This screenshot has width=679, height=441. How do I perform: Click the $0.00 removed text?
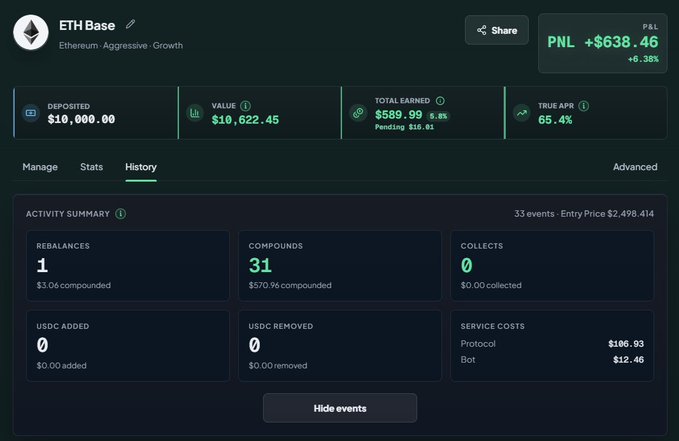pyautogui.click(x=278, y=365)
